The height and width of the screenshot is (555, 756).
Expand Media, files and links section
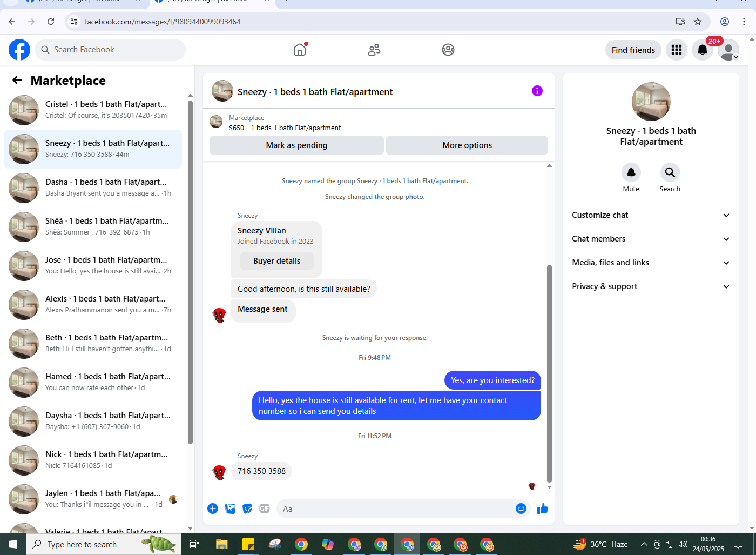pos(651,263)
